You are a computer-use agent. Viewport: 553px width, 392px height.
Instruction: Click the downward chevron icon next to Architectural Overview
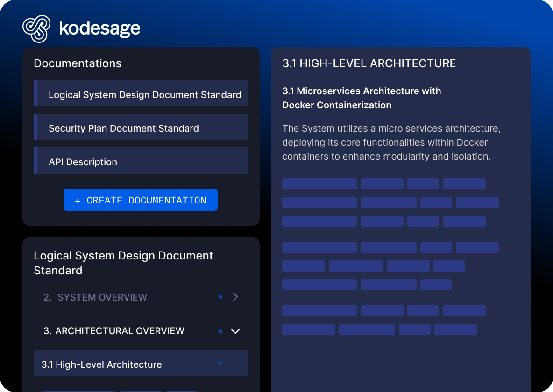(x=235, y=331)
